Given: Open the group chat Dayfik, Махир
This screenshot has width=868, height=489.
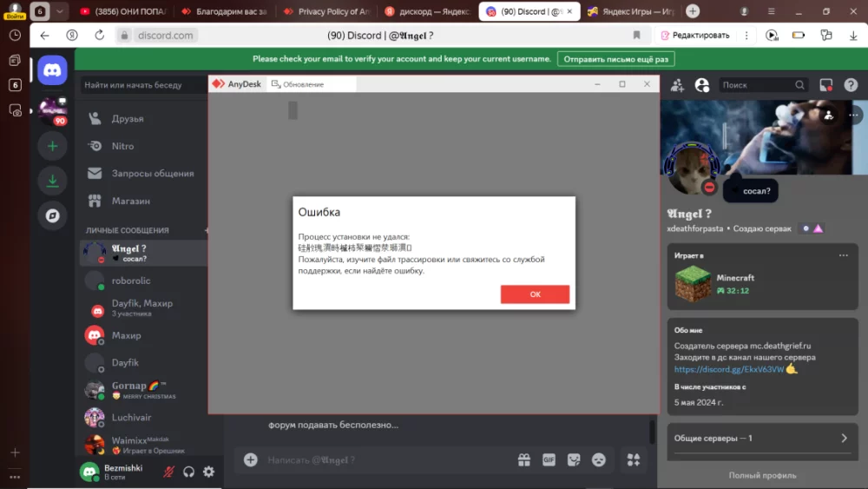Looking at the screenshot, I should click(x=144, y=308).
